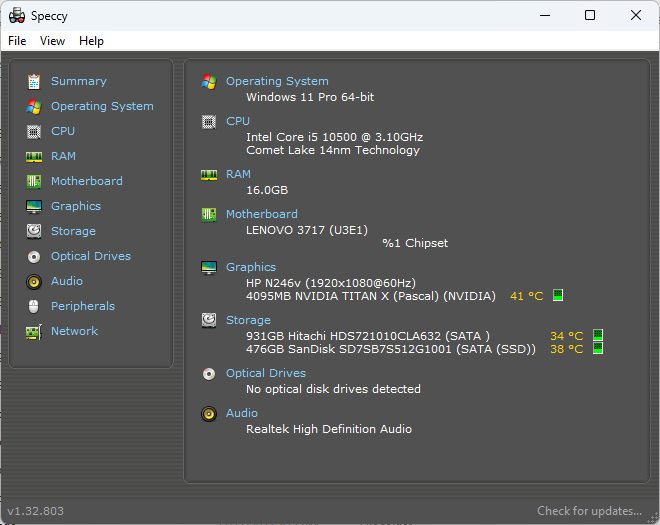Click the Summary icon in the sidebar
Screen dimensions: 660x525
coord(34,81)
